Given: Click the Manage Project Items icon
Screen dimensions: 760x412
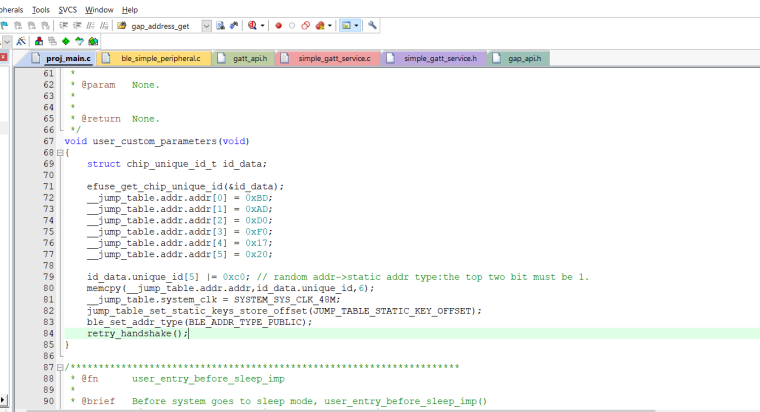Looking at the screenshot, I should [39, 42].
